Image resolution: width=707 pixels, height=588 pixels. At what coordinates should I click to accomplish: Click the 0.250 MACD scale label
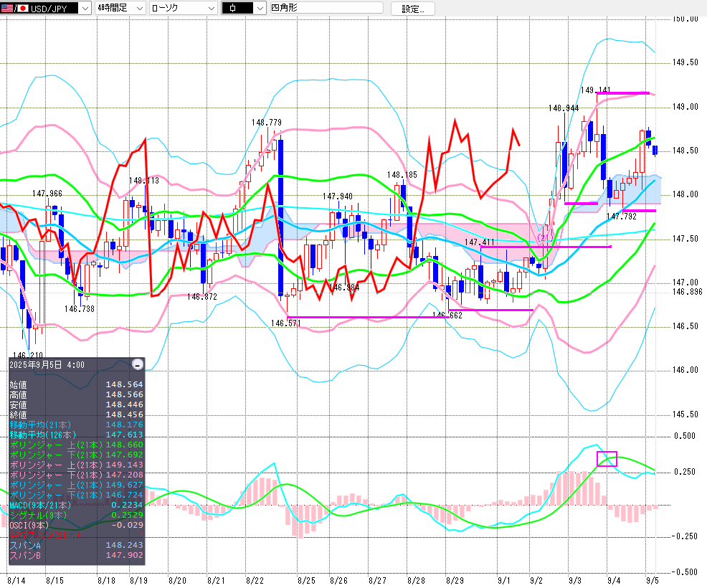click(685, 472)
